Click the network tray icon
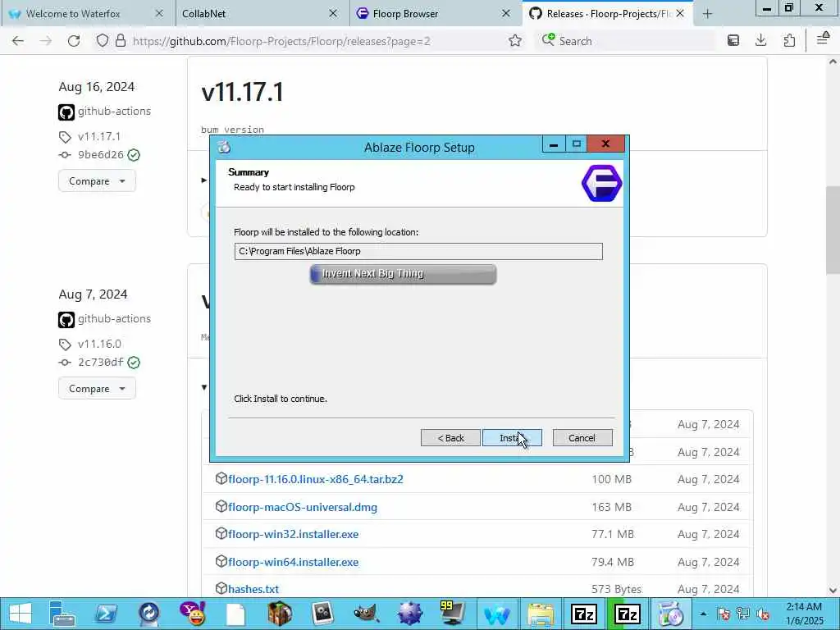This screenshot has width=840, height=630. pyautogui.click(x=743, y=614)
